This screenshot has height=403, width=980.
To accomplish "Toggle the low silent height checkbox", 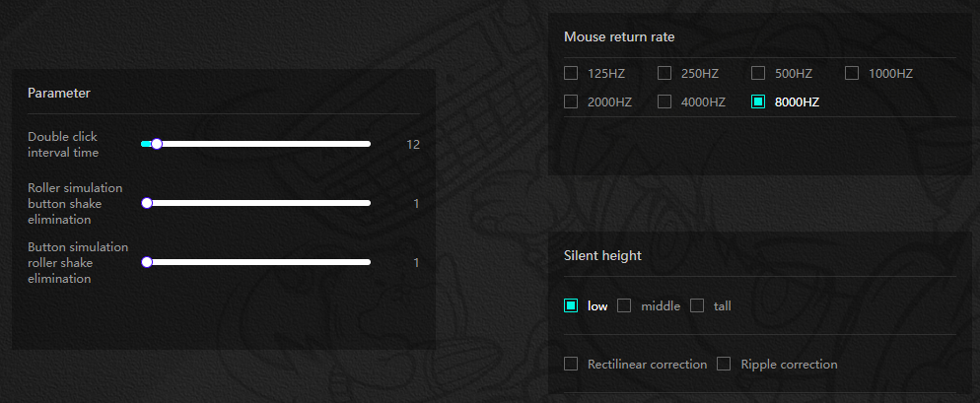I will pos(571,305).
